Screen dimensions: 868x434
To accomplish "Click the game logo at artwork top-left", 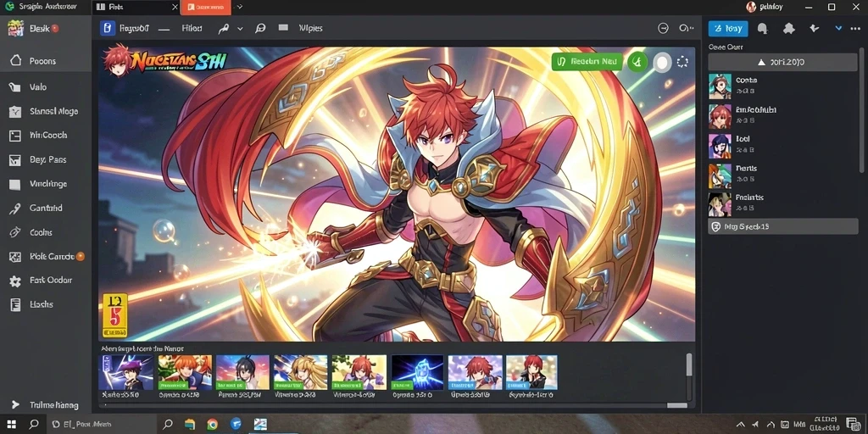I will (x=164, y=61).
